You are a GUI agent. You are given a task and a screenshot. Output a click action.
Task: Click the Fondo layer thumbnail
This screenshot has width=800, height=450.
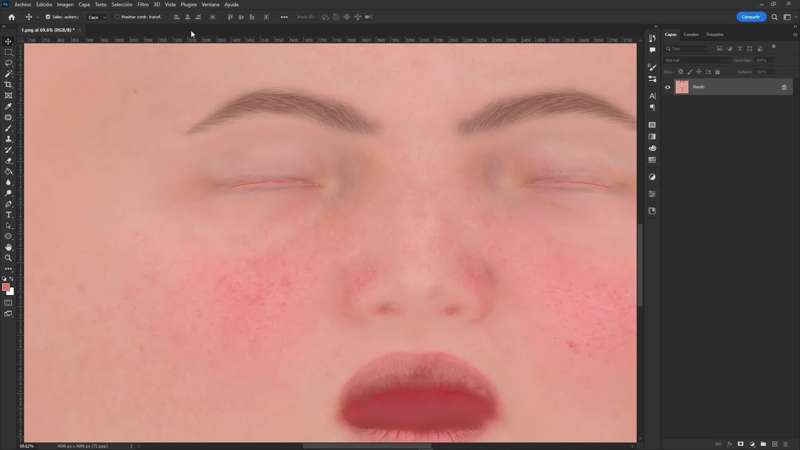click(x=682, y=87)
